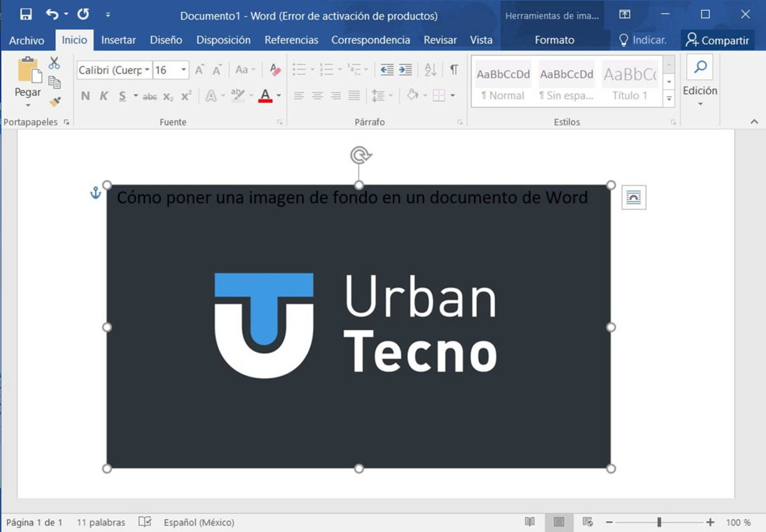
Task: Open spelling check book icon in status bar
Action: click(x=145, y=522)
